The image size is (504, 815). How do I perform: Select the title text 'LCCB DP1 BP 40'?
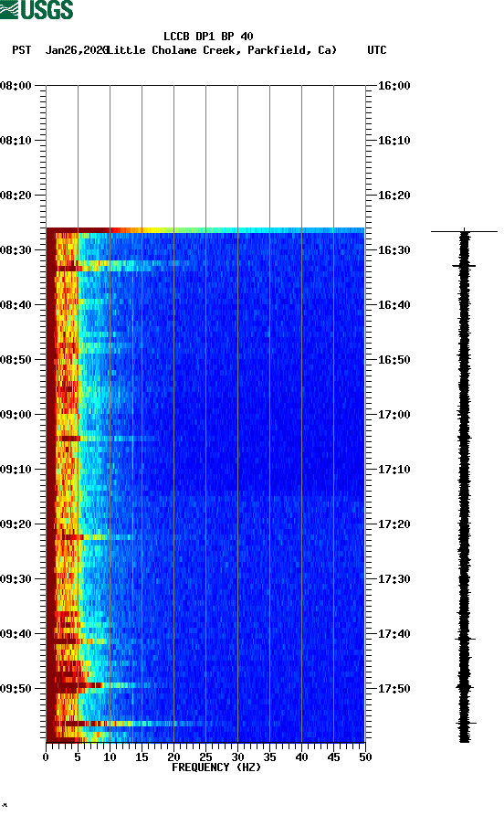coord(208,37)
